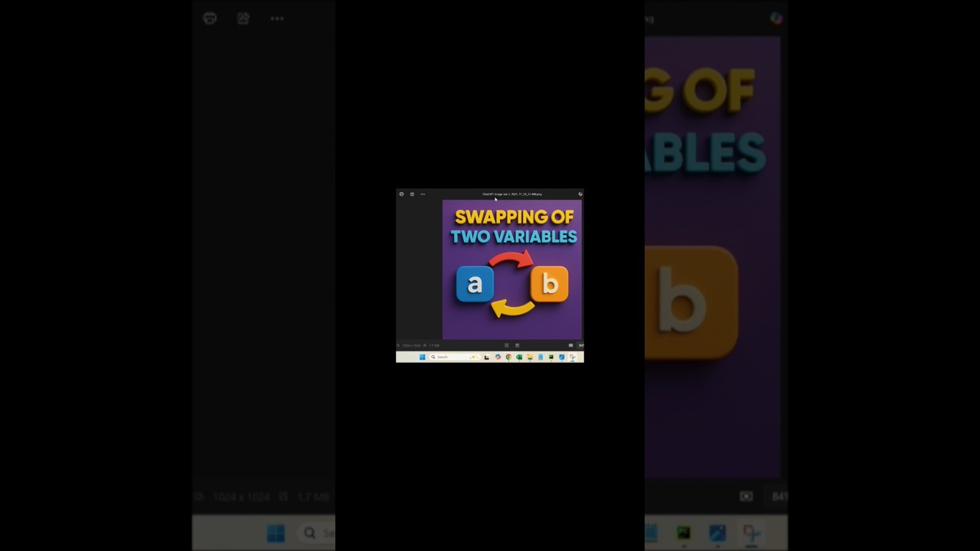Click the print icon in Photos toolbar
Image resolution: width=980 pixels, height=551 pixels.
coord(401,194)
